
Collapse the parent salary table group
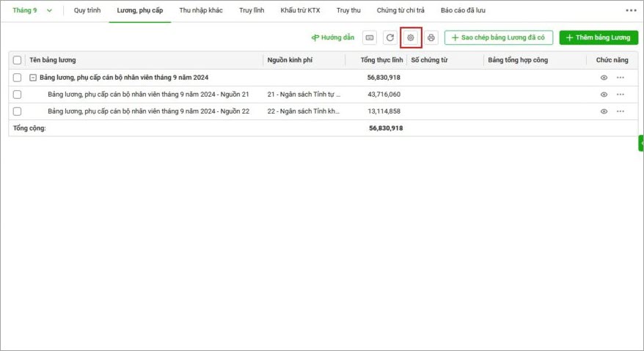click(x=33, y=78)
